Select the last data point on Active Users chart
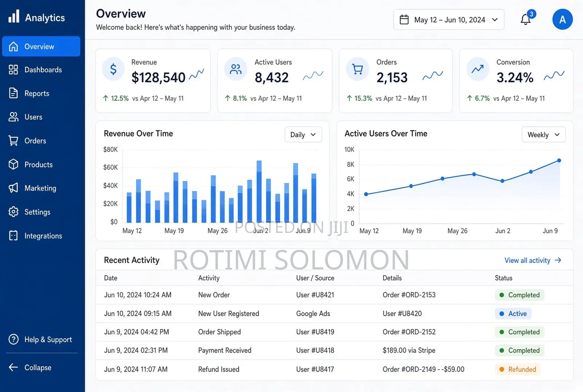583x392 pixels. click(x=559, y=161)
